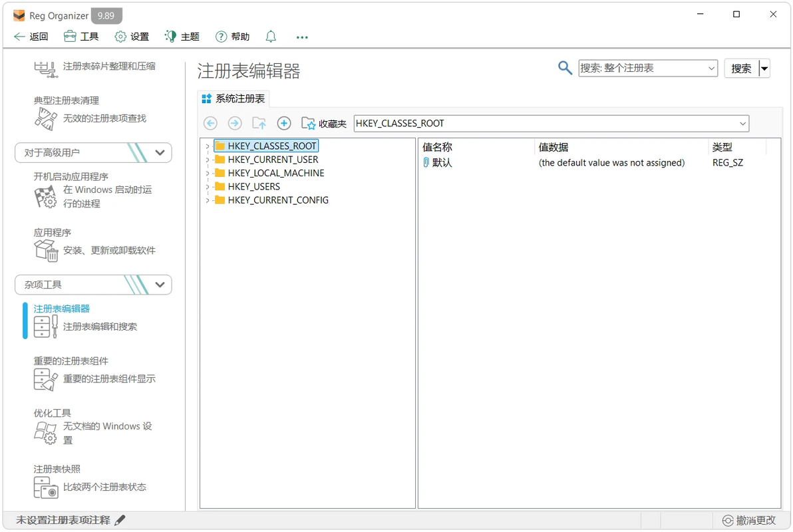The height and width of the screenshot is (532, 793).
Task: Open the three-dot more options menu
Action: pyautogui.click(x=302, y=37)
